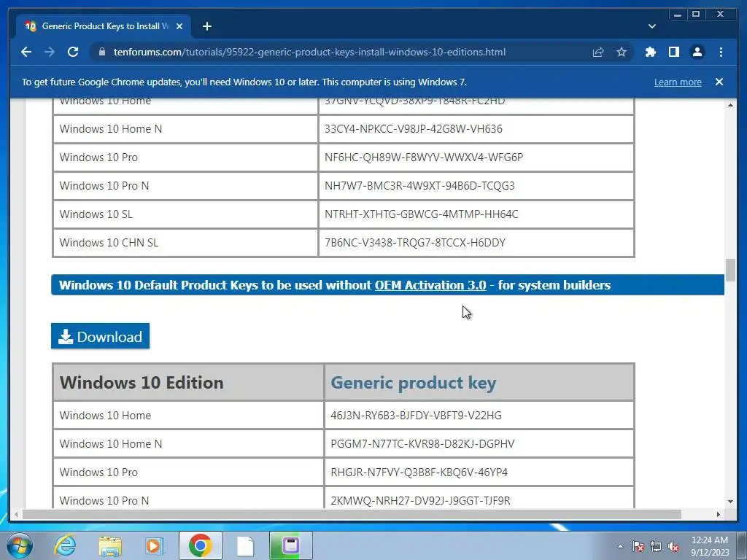Screen dimensions: 747x560
Task: Open the green app on the taskbar
Action: [x=290, y=545]
